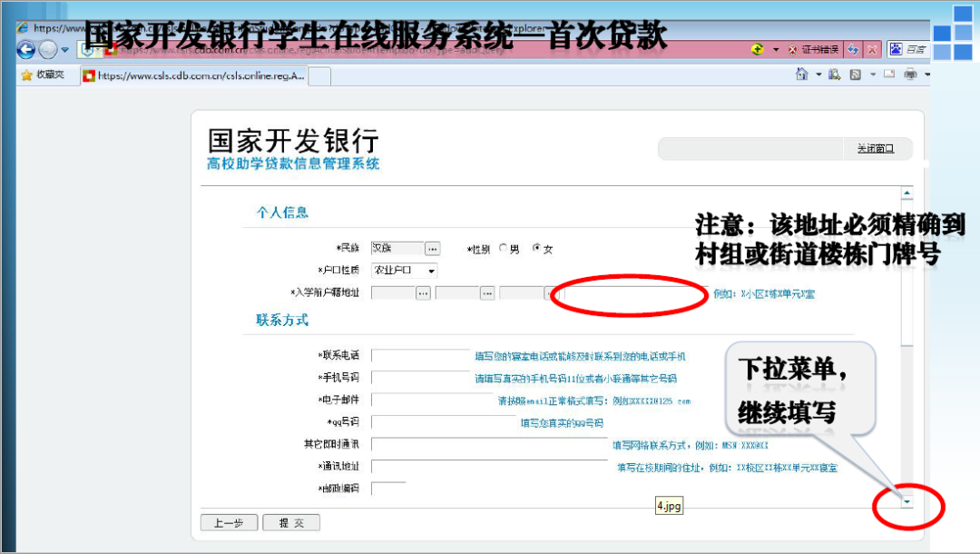The image size is (980, 554).
Task: Click the 上一步 button
Action: coord(229,523)
